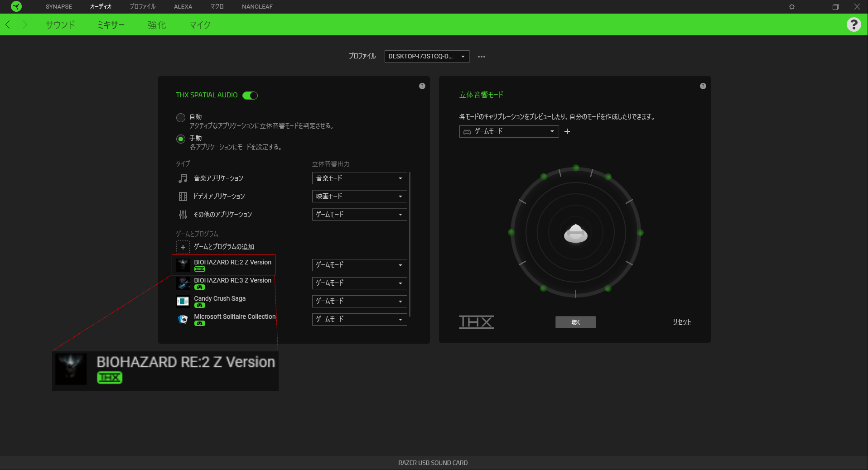This screenshot has height=470, width=868.
Task: Switch to the サウンド tab
Action: [60, 25]
